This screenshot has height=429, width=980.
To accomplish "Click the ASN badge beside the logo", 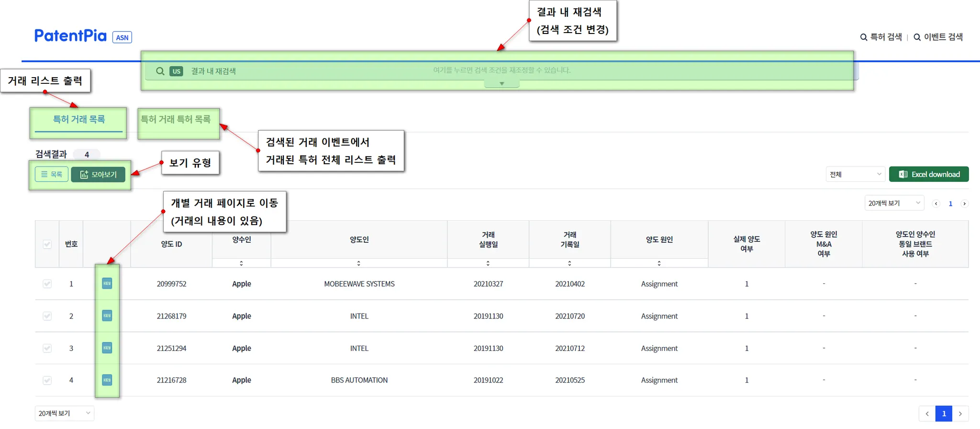I will pos(122,37).
